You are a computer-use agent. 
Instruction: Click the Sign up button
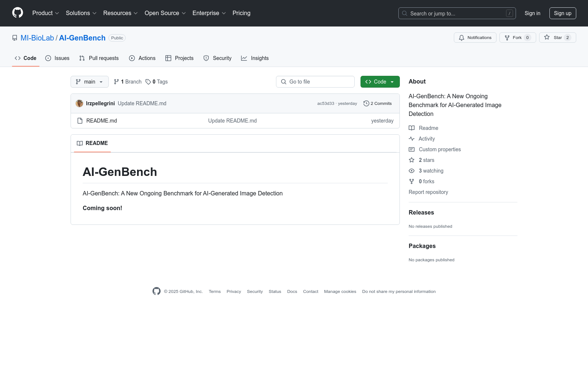coord(563,13)
